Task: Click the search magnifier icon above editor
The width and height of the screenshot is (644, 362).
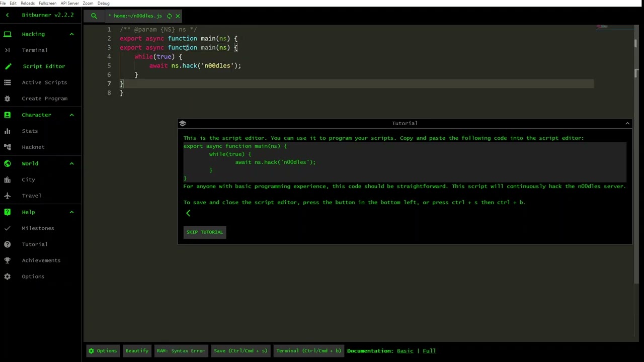Action: [94, 16]
